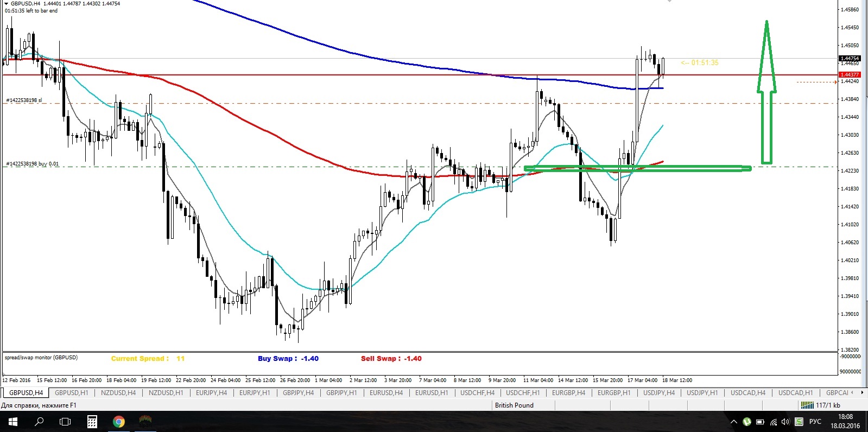Select the EURGBP,H4 chart tab
Viewport: 868px width, 432px height.
click(x=568, y=392)
